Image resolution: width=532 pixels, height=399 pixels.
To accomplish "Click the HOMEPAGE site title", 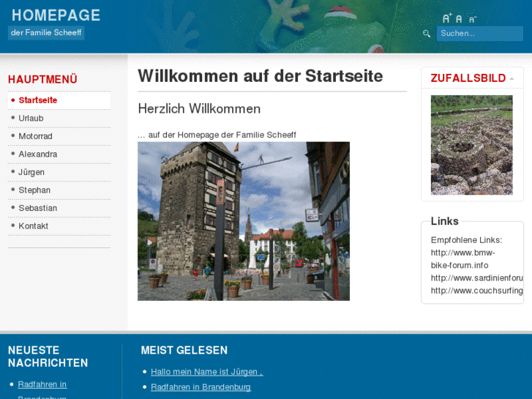I will [56, 15].
